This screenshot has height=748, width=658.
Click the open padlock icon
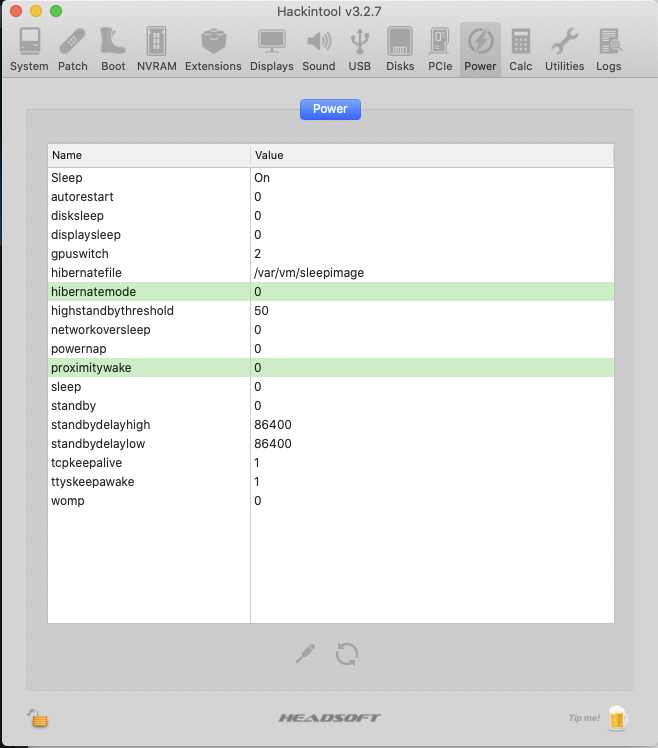coord(37,717)
